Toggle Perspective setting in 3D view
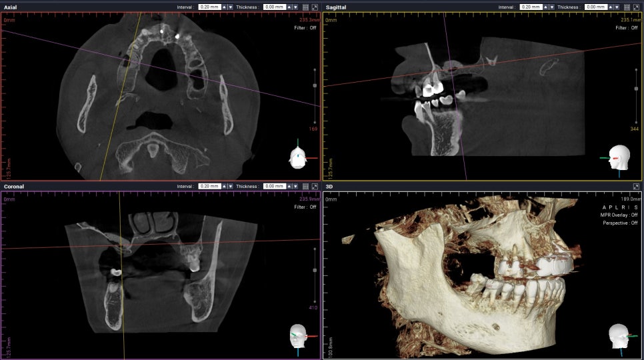The height and width of the screenshot is (360, 644). click(x=619, y=223)
